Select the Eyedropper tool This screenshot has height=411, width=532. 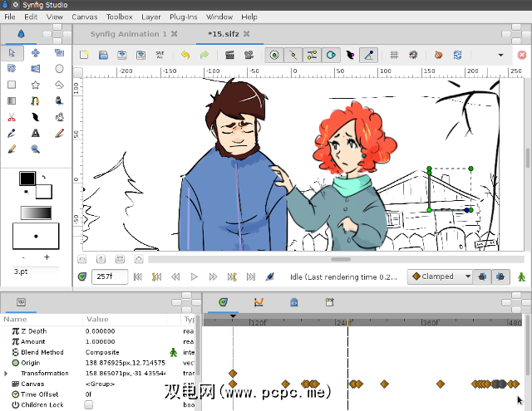pos(12,133)
